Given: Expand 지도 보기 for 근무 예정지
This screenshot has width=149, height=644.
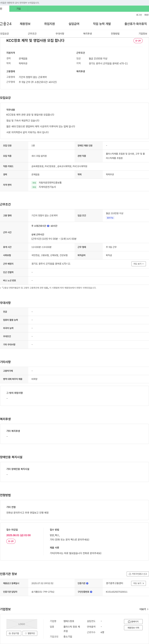Looking at the screenshot, I should coord(138,264).
